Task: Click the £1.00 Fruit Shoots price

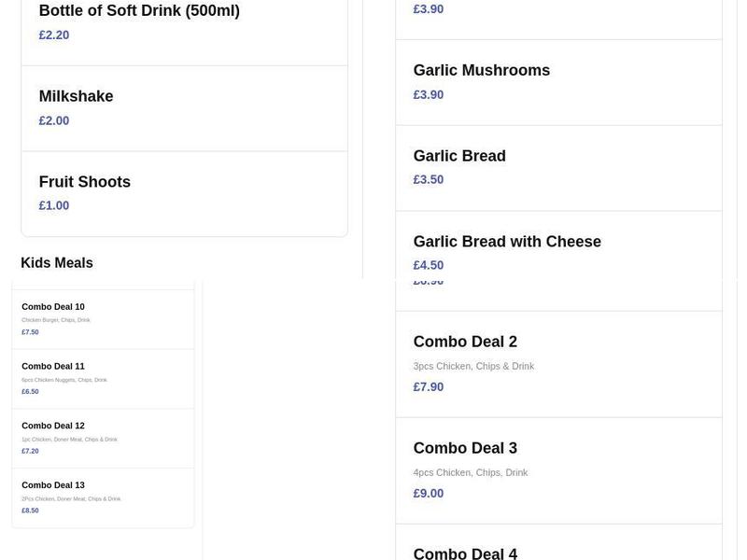Action: point(53,204)
